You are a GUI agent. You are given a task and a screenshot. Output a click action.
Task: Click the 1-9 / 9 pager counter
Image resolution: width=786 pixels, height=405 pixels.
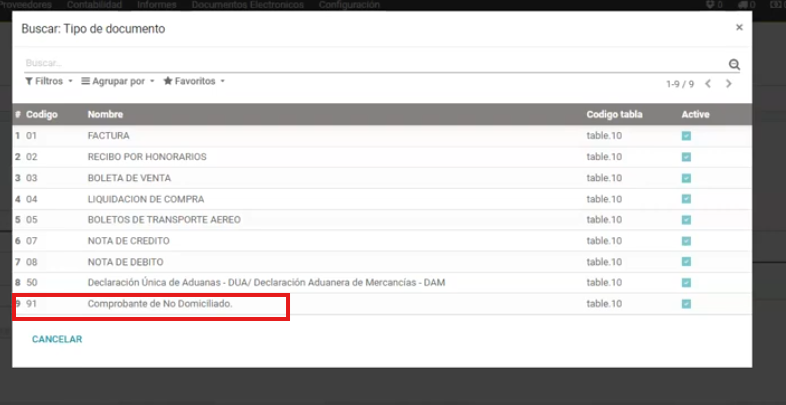coord(680,83)
